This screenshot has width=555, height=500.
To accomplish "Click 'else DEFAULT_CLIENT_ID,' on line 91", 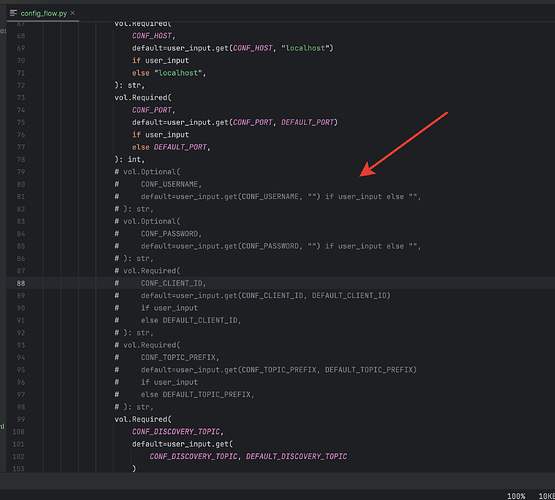I will click(x=191, y=320).
